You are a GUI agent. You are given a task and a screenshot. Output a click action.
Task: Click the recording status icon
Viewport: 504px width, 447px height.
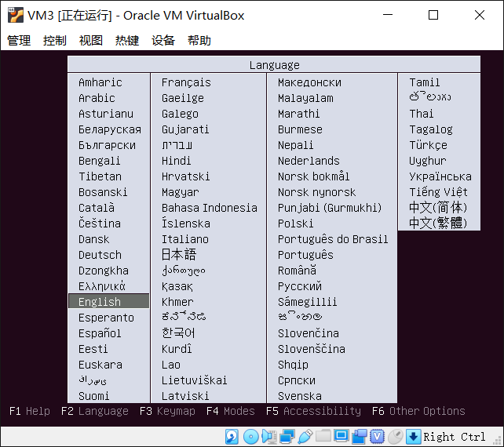360,437
